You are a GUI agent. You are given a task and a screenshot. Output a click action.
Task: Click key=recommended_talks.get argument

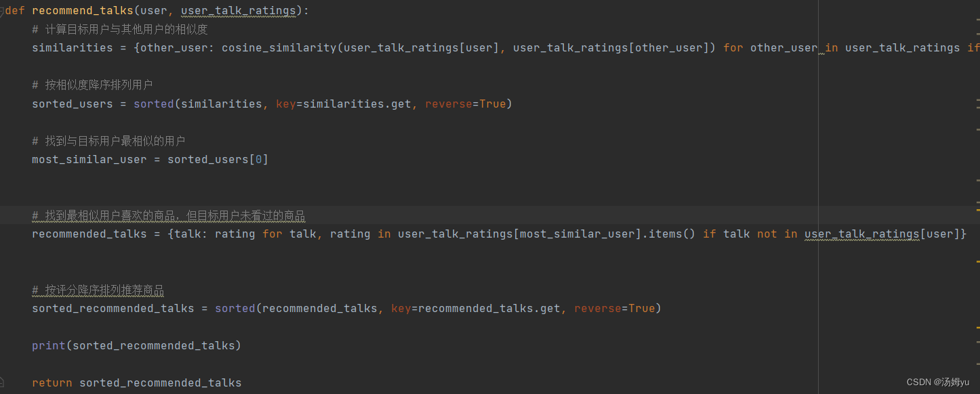pos(476,308)
